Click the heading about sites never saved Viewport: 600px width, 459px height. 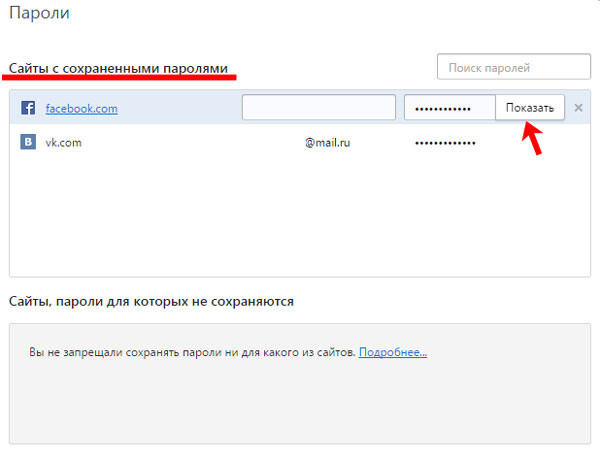pyautogui.click(x=151, y=301)
